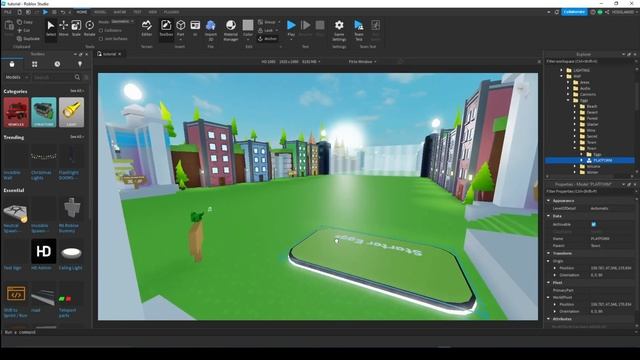Screen dimensions: 640x360
Task: Open the Toolbox creations lightbulb tab
Action: pos(80,64)
